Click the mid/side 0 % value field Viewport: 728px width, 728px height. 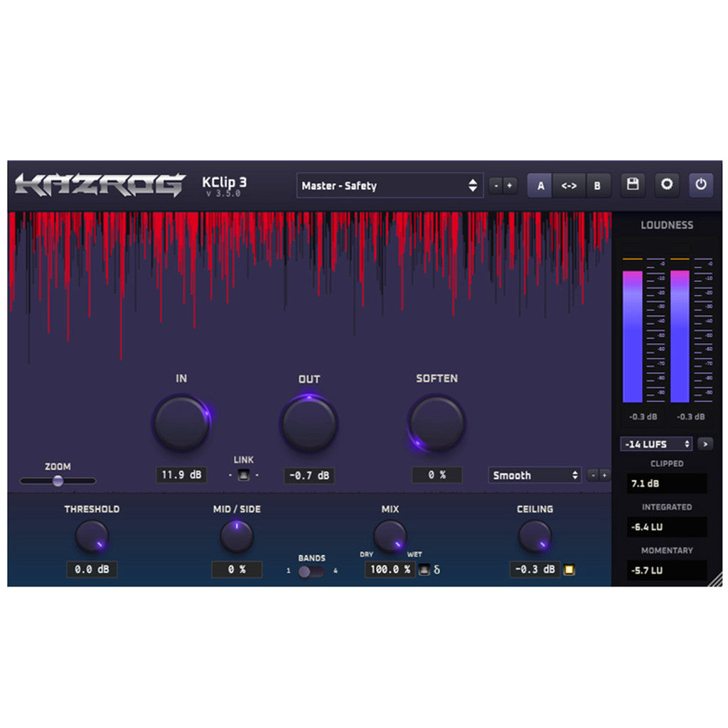237,569
